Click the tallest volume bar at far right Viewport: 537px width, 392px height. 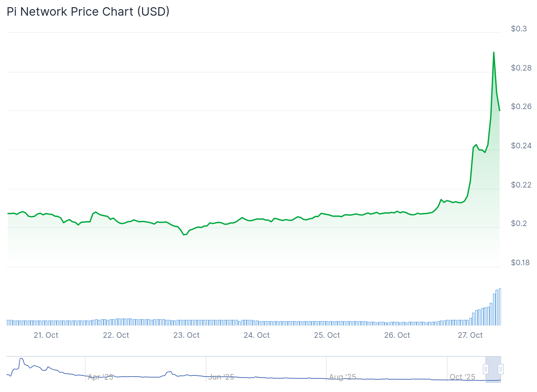coord(500,307)
